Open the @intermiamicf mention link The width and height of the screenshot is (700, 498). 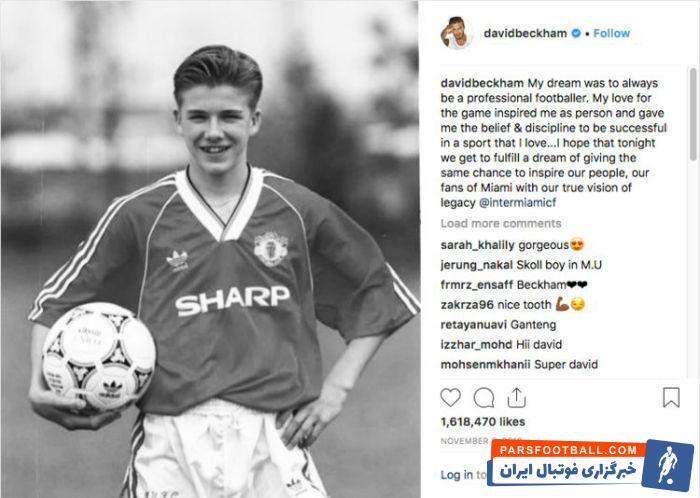coord(517,202)
